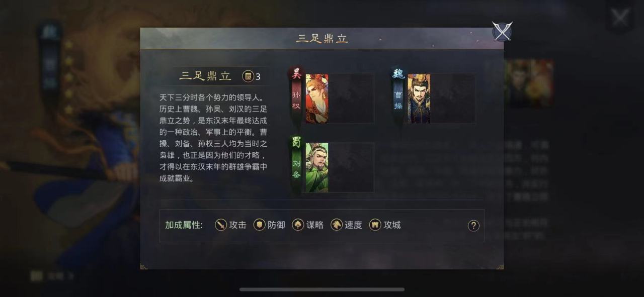Click the empty slot beside 孙权
Image resolution: width=644 pixels, height=297 pixels.
(x=351, y=98)
